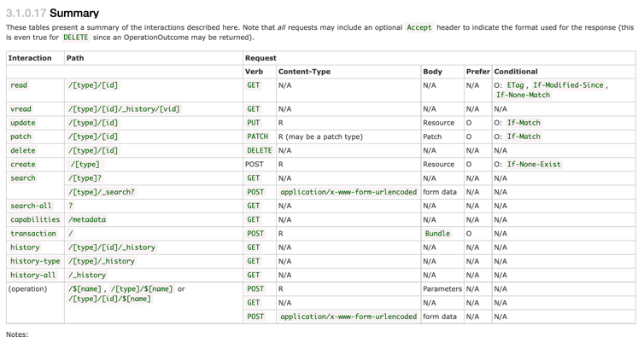Click the GET verb in capabilities row
Image resolution: width=644 pixels, height=337 pixels.
point(254,219)
